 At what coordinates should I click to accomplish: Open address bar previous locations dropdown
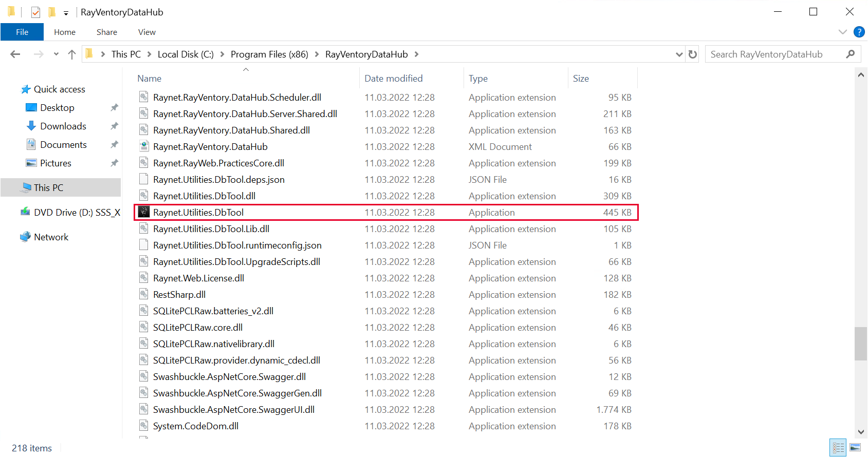(x=679, y=54)
